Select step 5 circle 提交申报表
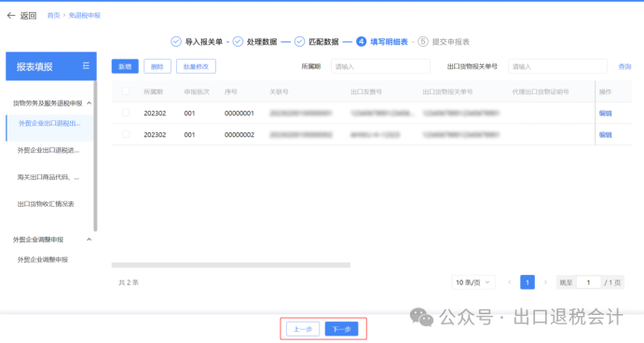644x343 pixels. [x=423, y=42]
